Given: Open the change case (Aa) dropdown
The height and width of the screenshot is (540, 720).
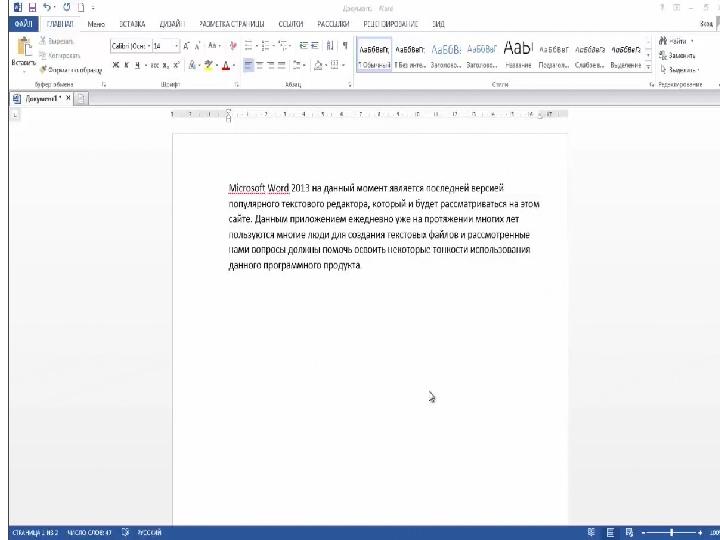Looking at the screenshot, I should [x=214, y=46].
